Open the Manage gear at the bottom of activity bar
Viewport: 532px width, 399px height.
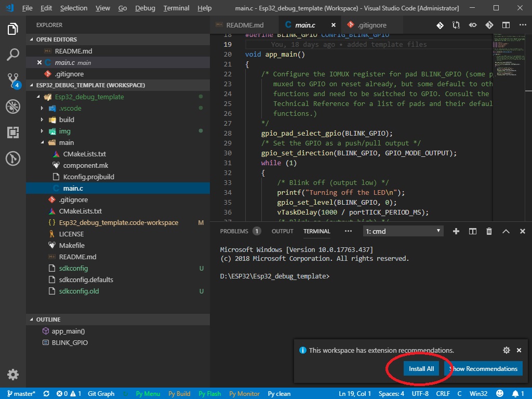click(x=13, y=375)
